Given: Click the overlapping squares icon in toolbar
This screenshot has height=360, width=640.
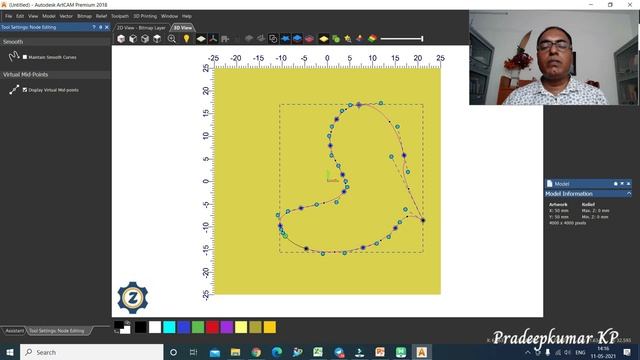Looking at the screenshot, I should [273, 39].
